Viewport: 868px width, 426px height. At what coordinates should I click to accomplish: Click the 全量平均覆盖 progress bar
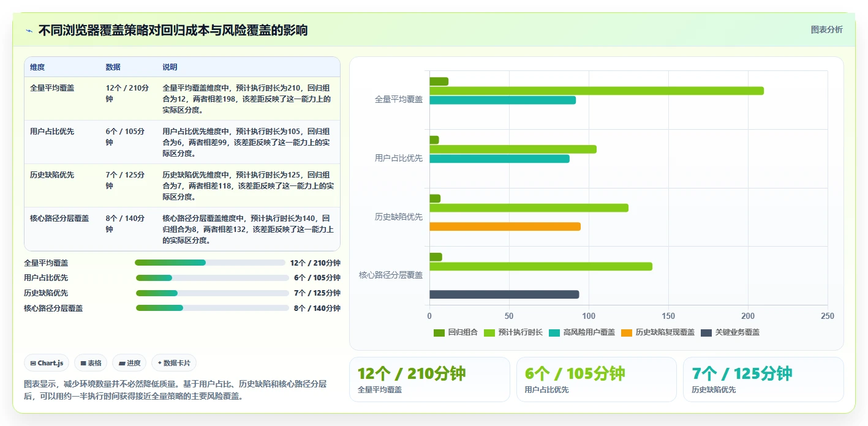[x=210, y=263]
